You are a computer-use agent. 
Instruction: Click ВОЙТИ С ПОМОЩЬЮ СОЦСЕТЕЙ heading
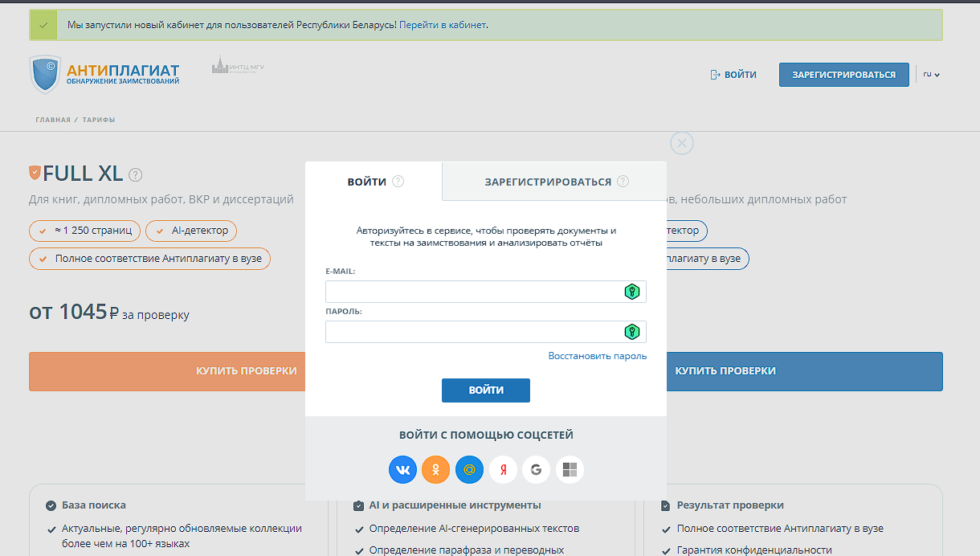[486, 435]
